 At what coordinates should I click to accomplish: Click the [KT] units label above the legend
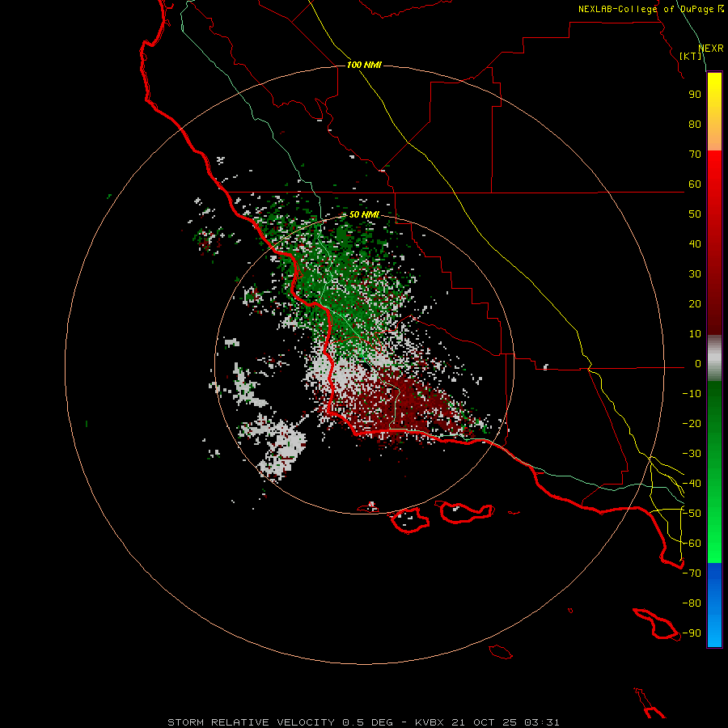pos(691,56)
